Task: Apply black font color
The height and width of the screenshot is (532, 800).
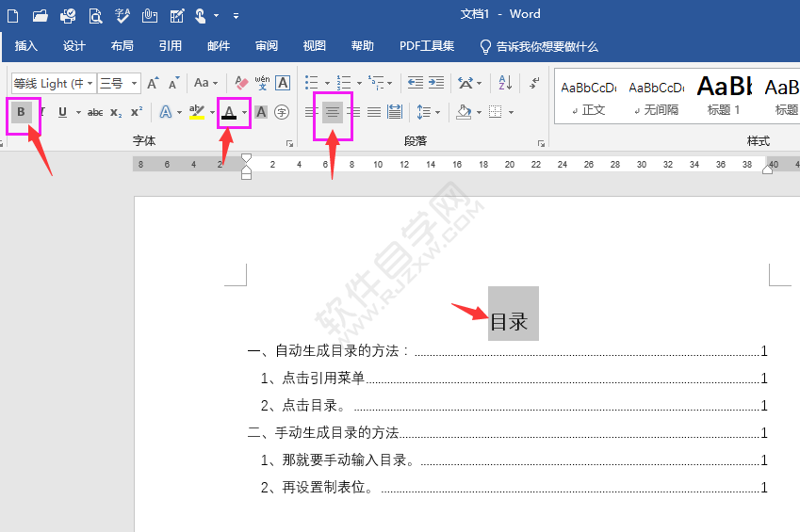Action: pos(229,112)
